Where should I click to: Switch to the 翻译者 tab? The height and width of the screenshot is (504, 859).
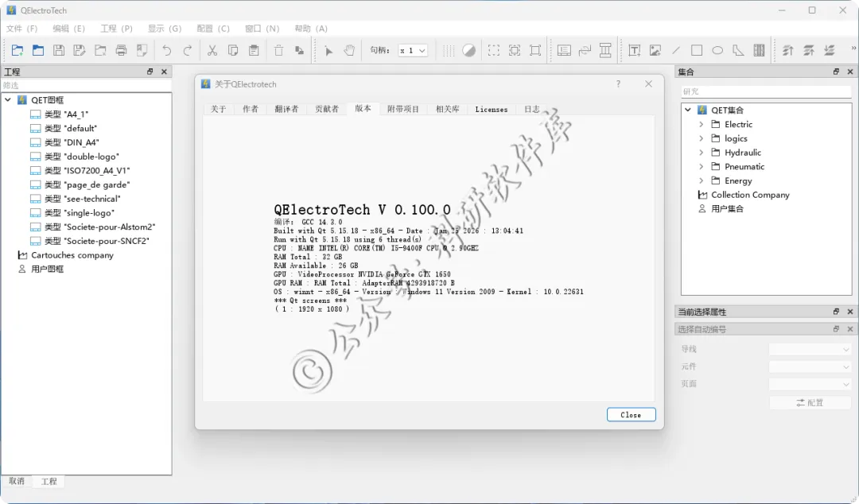pyautogui.click(x=286, y=109)
